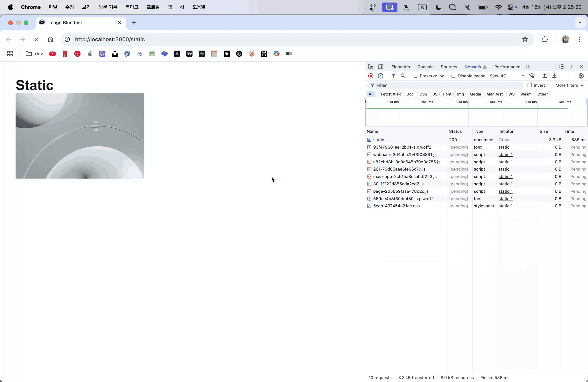The height and width of the screenshot is (382, 588).
Task: Filter requests by Fetch/XHR type
Action: pos(390,94)
